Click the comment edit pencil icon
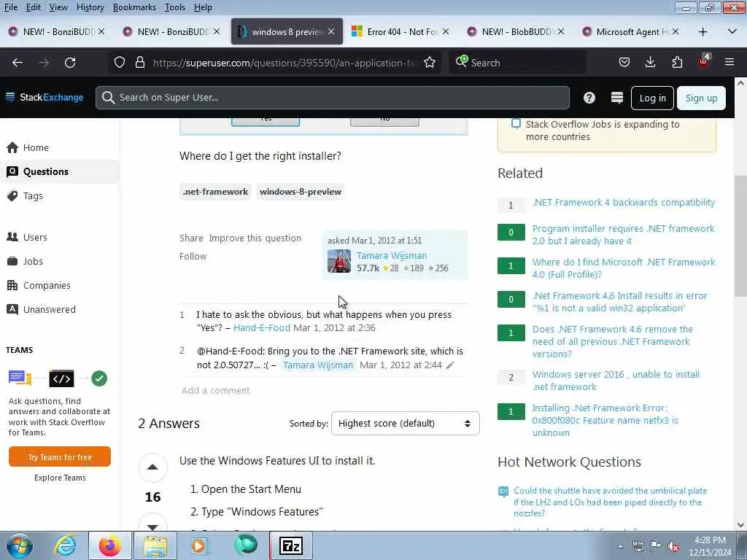Viewport: 747px width, 560px height. pos(450,365)
